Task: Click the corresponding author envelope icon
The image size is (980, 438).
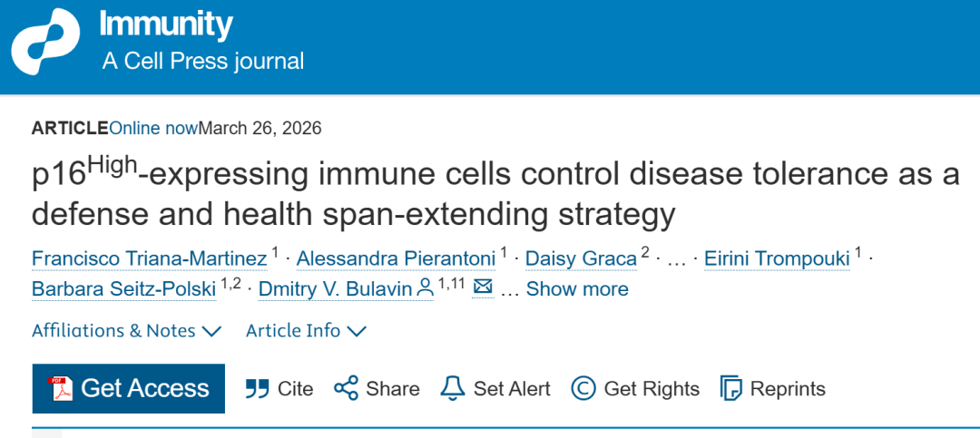Action: click(483, 287)
